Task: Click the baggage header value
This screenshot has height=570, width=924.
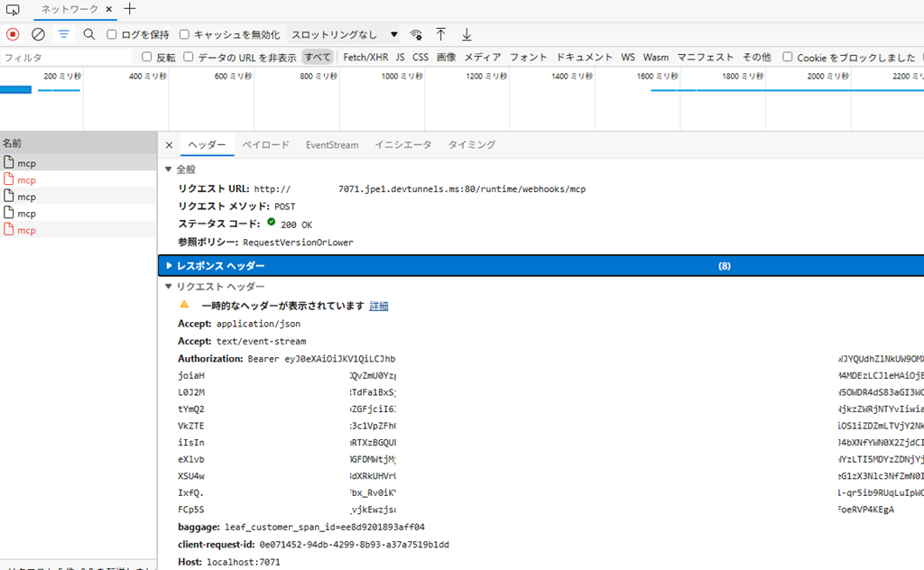Action: click(x=325, y=527)
